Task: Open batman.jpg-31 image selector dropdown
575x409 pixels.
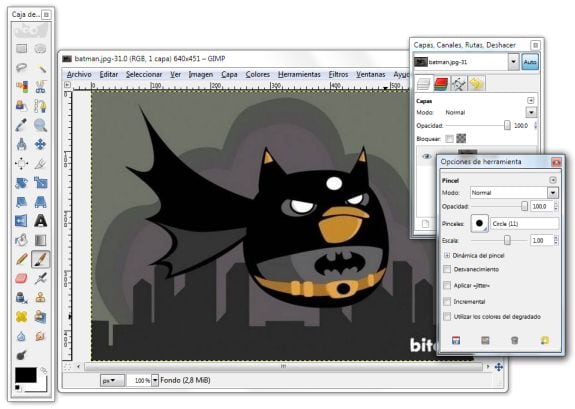Action: (514, 62)
